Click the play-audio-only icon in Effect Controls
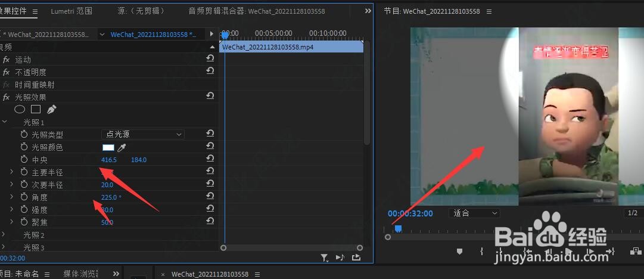Viewport: 644px width, 279px height. (x=340, y=258)
